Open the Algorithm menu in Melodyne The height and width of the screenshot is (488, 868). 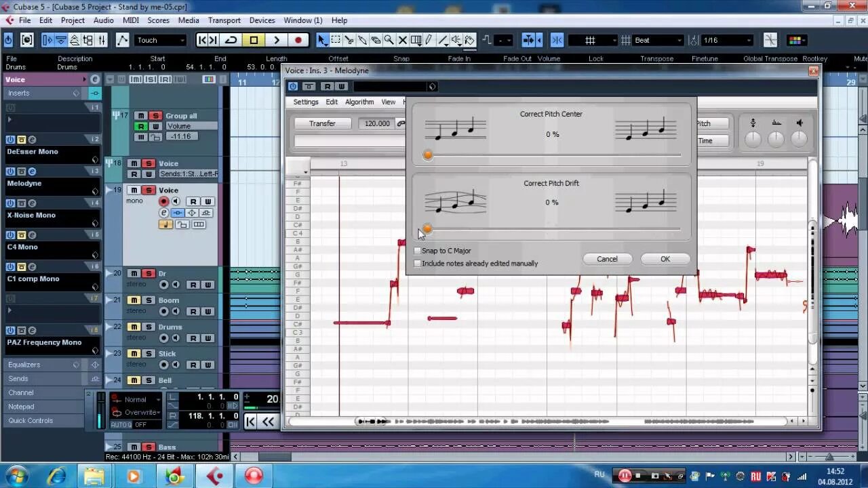pyautogui.click(x=359, y=102)
